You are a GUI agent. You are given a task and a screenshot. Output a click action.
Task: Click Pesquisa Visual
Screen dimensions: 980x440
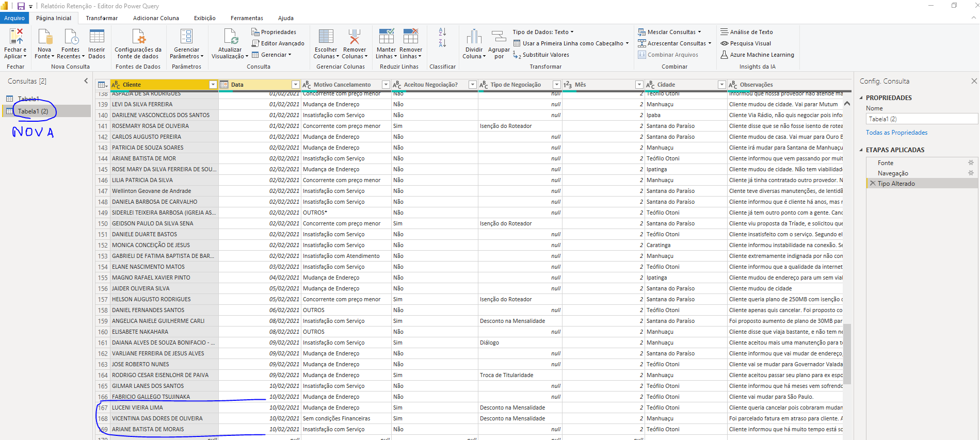pyautogui.click(x=746, y=43)
